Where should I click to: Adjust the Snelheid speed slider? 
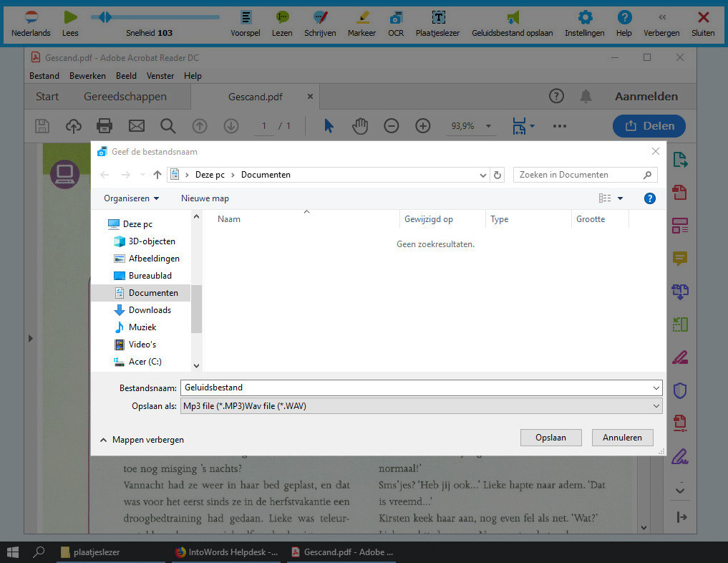(105, 17)
